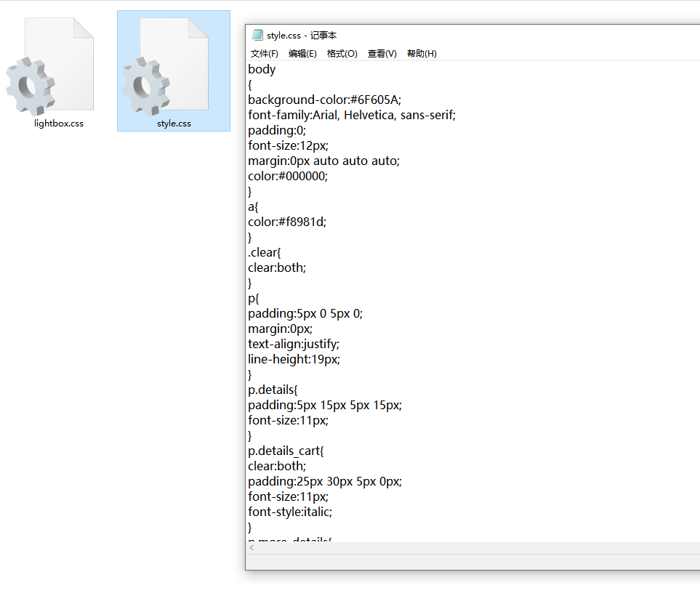Click the style.css file name label

coord(174,124)
